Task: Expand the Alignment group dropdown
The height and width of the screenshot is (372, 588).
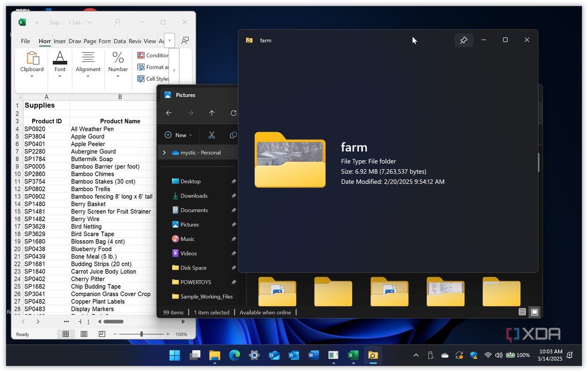Action: click(x=88, y=76)
